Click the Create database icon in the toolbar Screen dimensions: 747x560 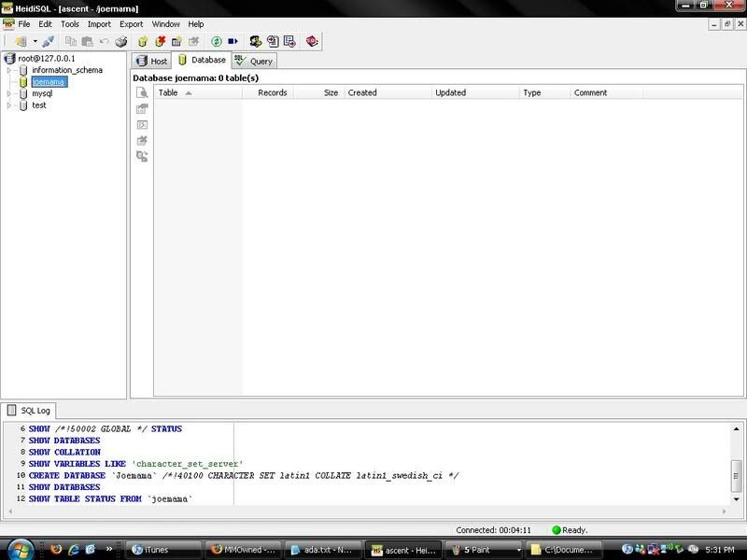tap(143, 42)
